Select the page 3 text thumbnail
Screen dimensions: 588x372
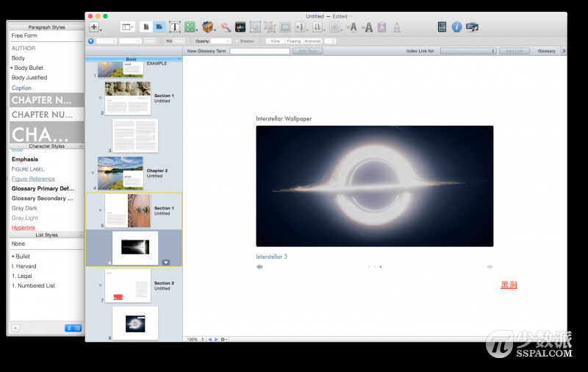[135, 136]
